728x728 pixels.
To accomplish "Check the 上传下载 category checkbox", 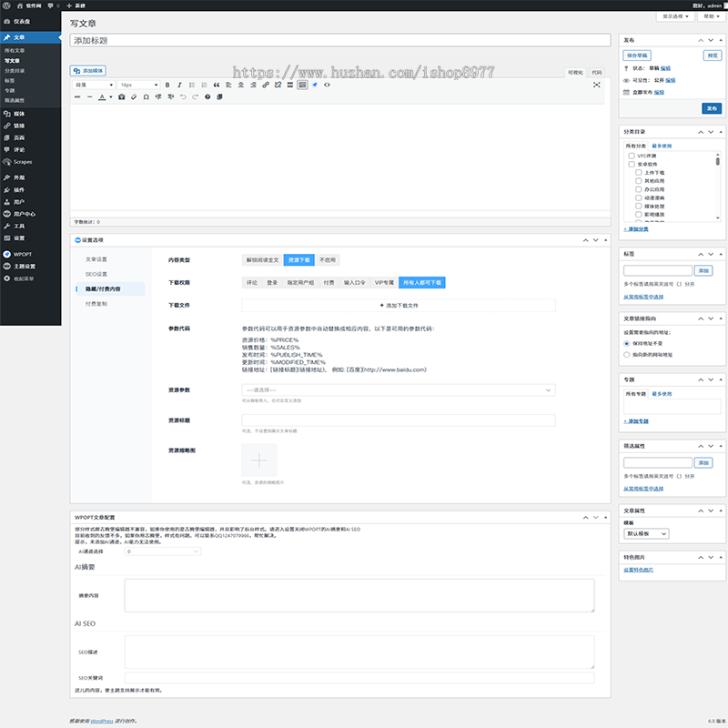I will [x=639, y=173].
